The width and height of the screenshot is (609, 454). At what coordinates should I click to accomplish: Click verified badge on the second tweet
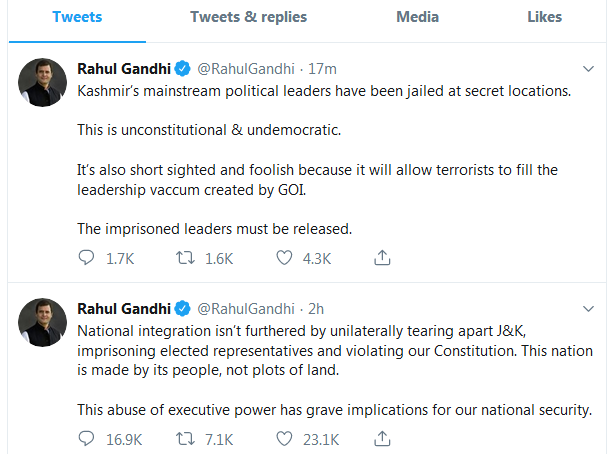click(x=183, y=307)
